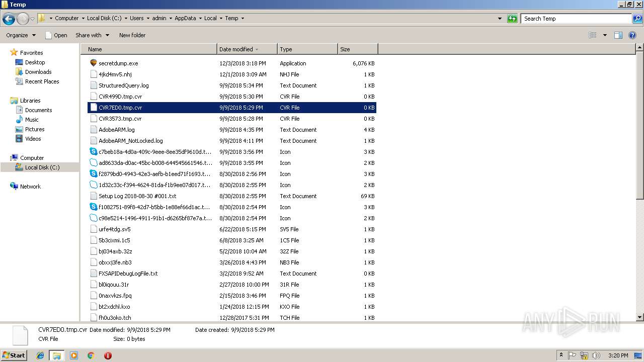Screen dimensions: 644x362
Task: Open Desktop in Favorites
Action: 35,62
